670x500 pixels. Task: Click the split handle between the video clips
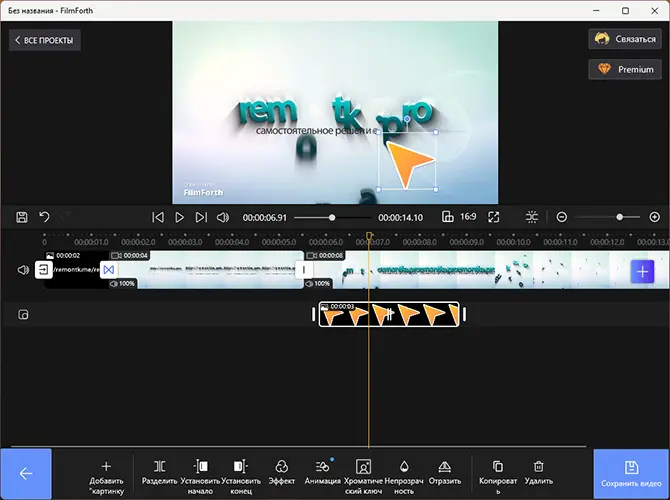(304, 270)
